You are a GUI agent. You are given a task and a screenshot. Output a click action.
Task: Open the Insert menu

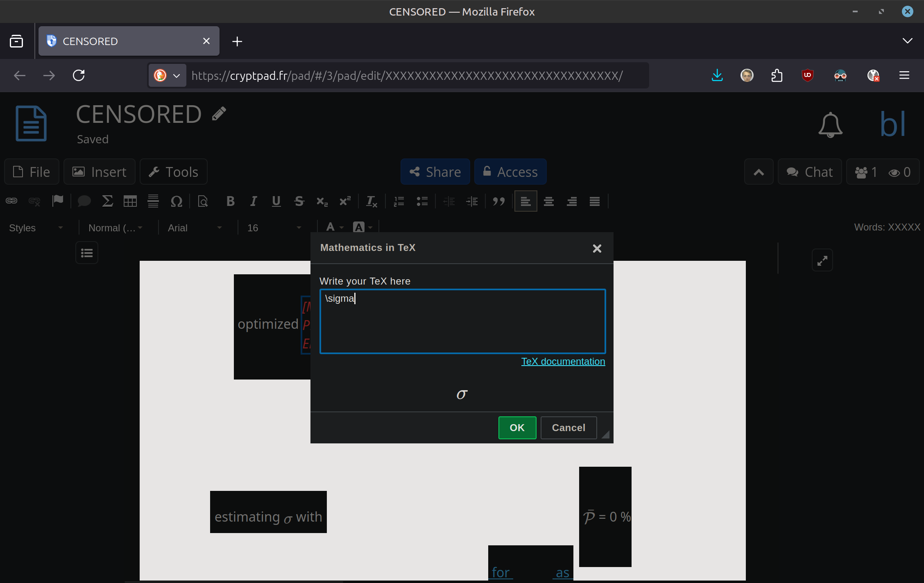[x=100, y=172]
